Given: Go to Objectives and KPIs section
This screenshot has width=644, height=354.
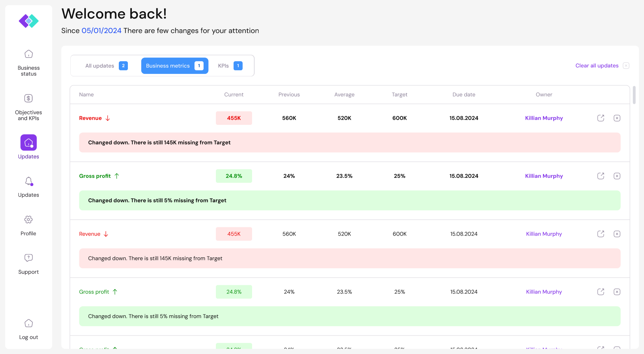Looking at the screenshot, I should coord(29,98).
